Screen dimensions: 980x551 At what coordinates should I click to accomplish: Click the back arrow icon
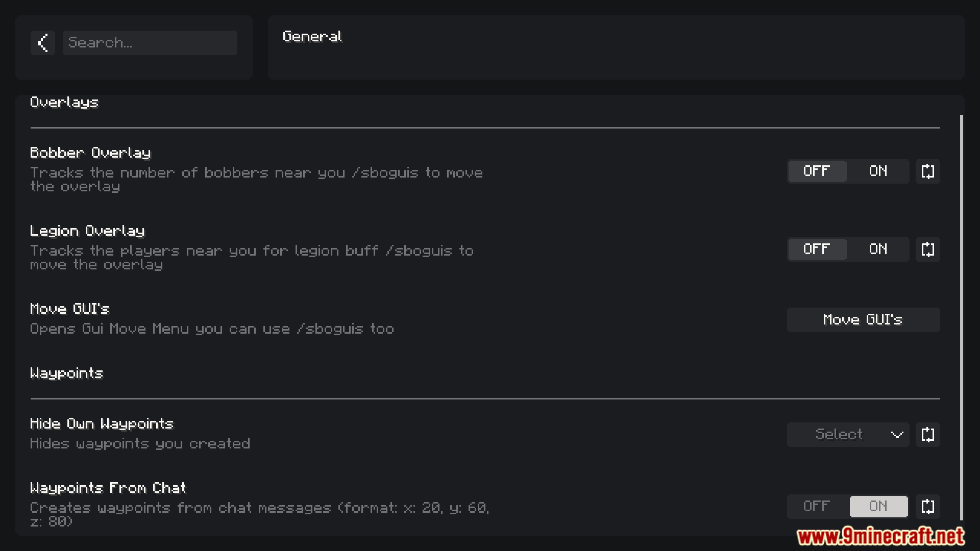(x=43, y=43)
